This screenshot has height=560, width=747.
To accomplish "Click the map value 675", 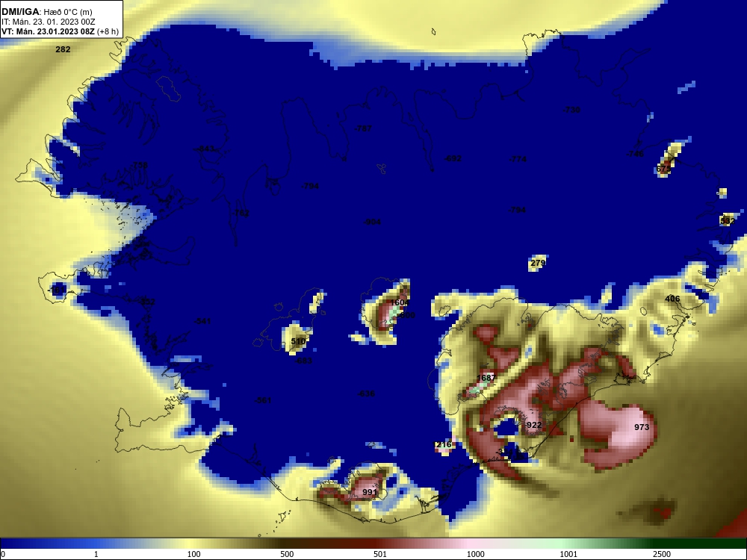I will 663,169.
